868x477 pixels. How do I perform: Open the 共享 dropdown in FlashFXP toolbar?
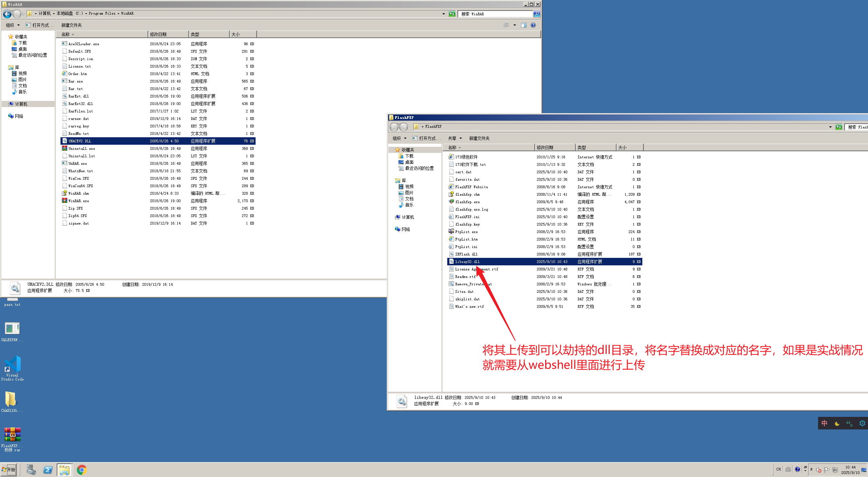[455, 138]
